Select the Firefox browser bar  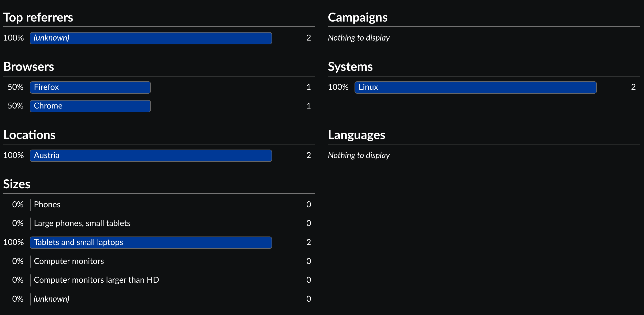click(90, 87)
